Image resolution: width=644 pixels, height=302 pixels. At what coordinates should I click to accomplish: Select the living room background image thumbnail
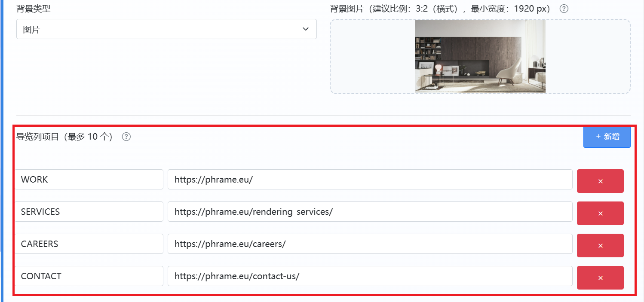coord(480,56)
